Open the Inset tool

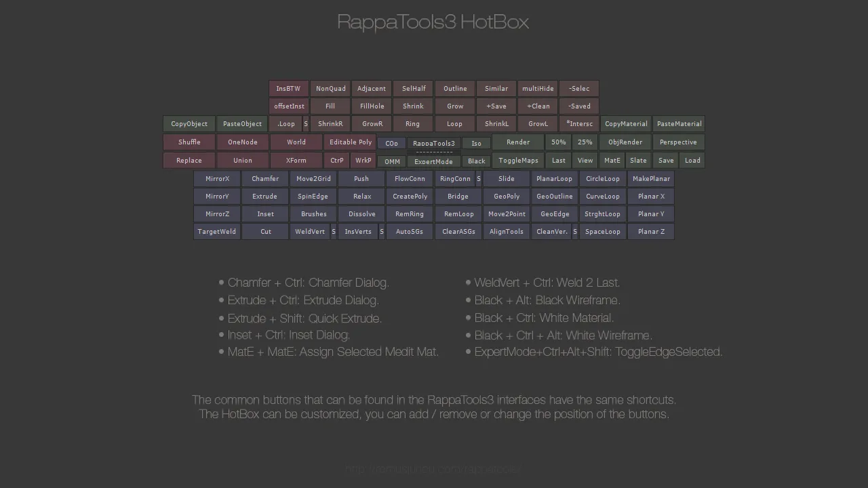coord(264,213)
